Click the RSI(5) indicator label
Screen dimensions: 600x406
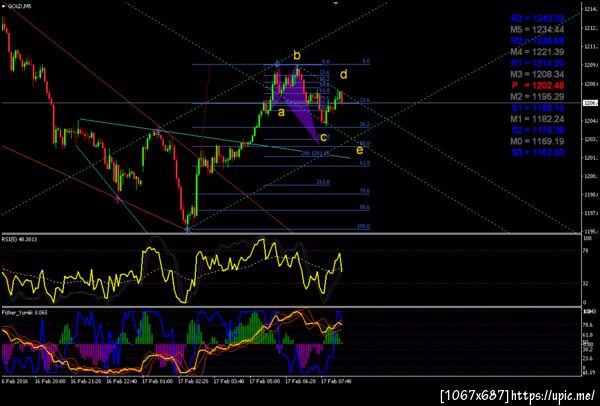click(x=18, y=239)
